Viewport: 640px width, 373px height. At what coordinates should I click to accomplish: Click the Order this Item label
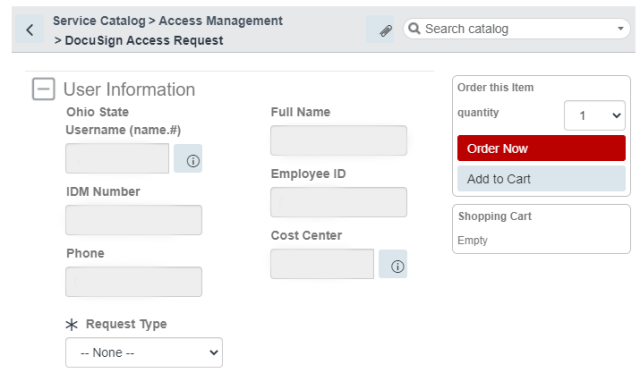[x=496, y=87]
